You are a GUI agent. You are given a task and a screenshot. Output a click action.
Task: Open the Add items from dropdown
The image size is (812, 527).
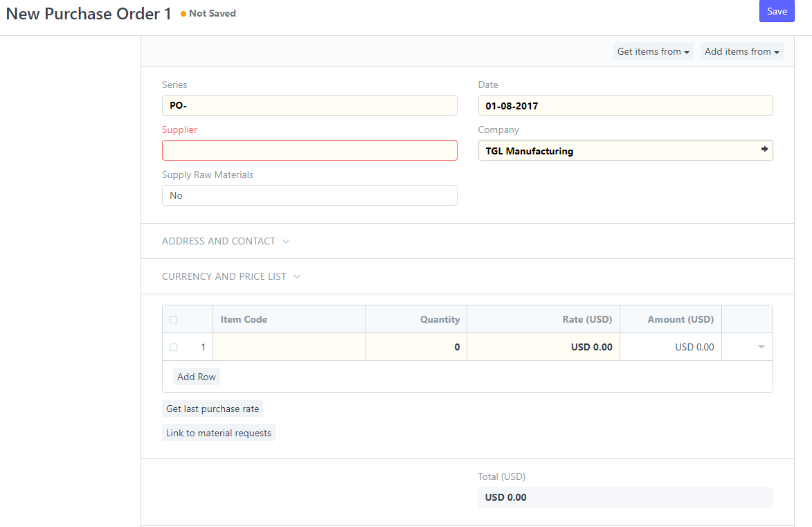pyautogui.click(x=741, y=51)
